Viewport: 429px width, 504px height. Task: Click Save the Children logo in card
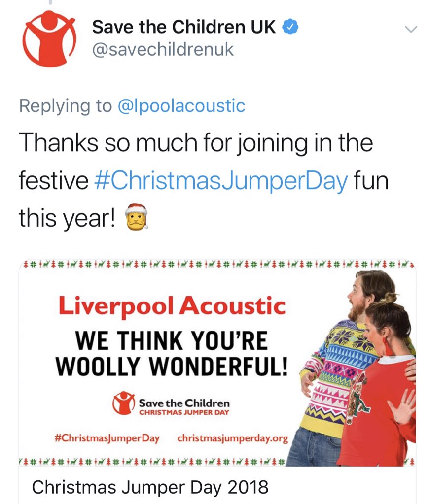123,403
